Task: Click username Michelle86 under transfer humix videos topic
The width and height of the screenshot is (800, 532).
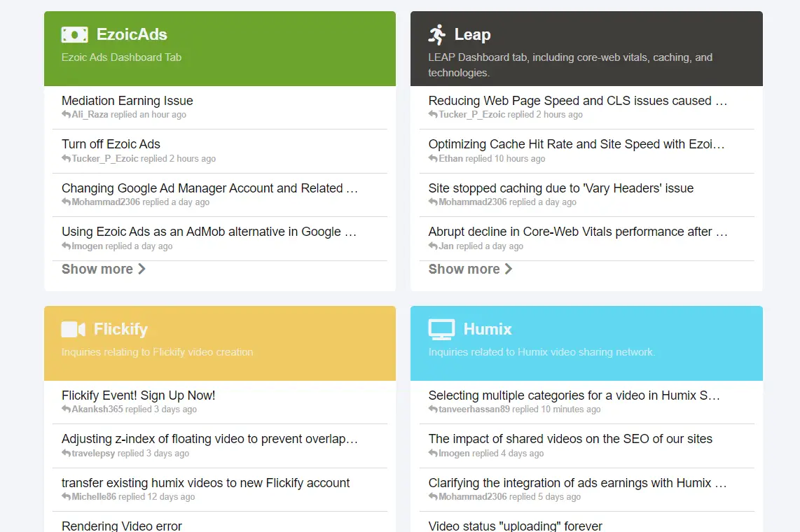Action: coord(94,497)
